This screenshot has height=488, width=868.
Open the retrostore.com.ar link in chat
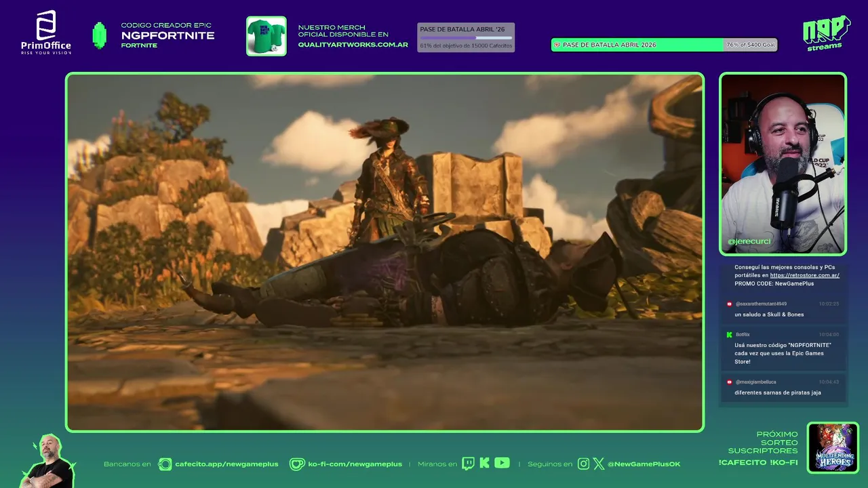click(x=804, y=275)
